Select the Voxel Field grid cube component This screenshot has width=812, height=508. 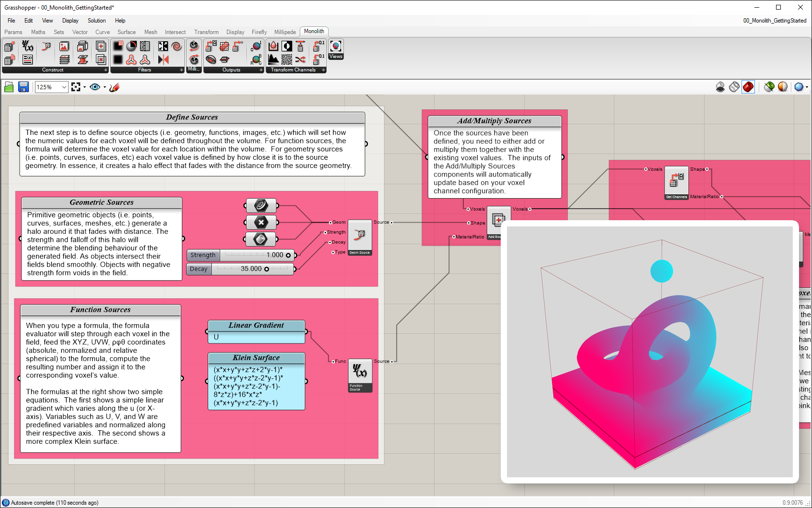point(9,47)
